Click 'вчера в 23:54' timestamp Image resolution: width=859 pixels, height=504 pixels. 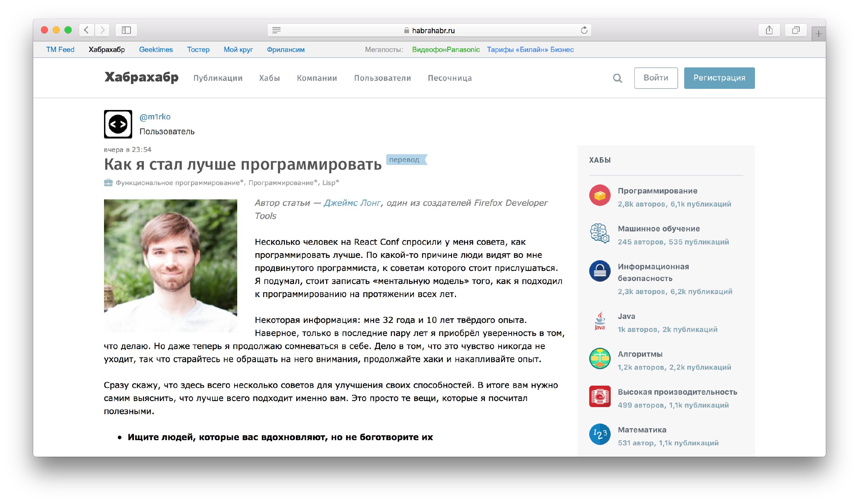128,150
